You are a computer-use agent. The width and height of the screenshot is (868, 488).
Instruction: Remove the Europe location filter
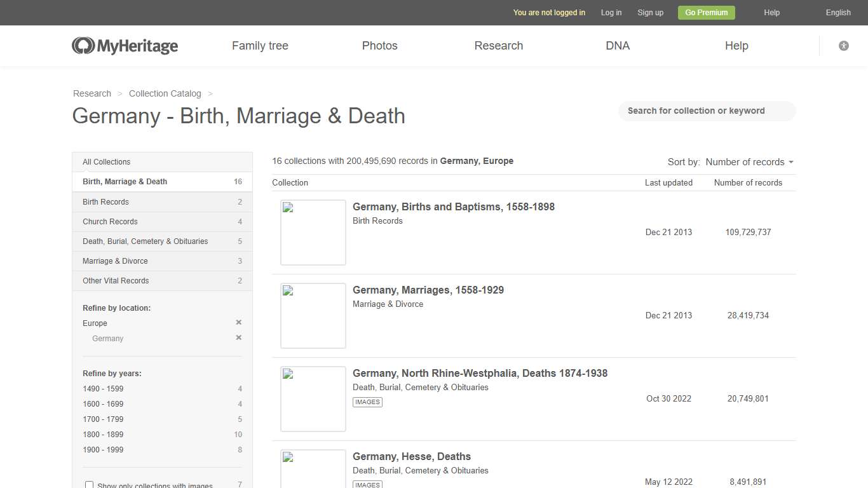pyautogui.click(x=238, y=322)
